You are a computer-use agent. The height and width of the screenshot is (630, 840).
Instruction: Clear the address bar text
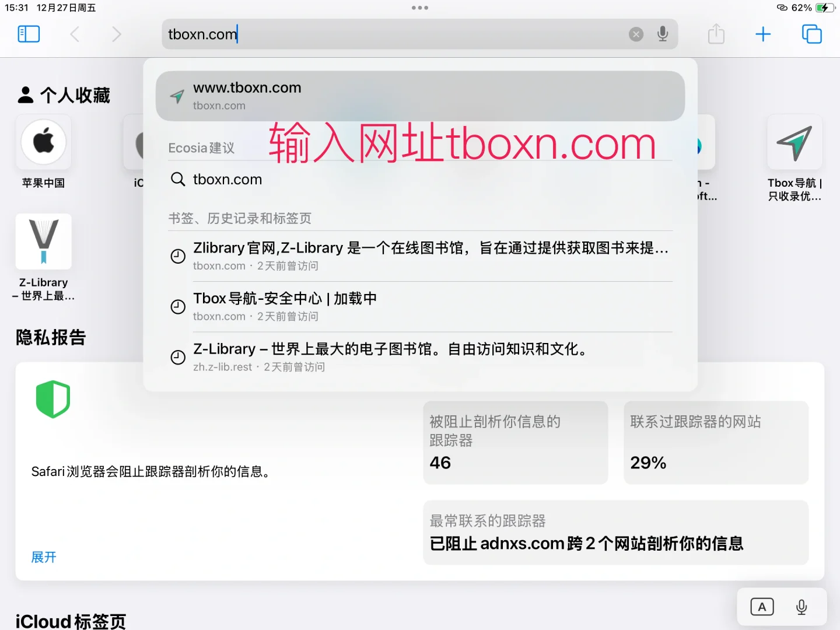coord(636,34)
